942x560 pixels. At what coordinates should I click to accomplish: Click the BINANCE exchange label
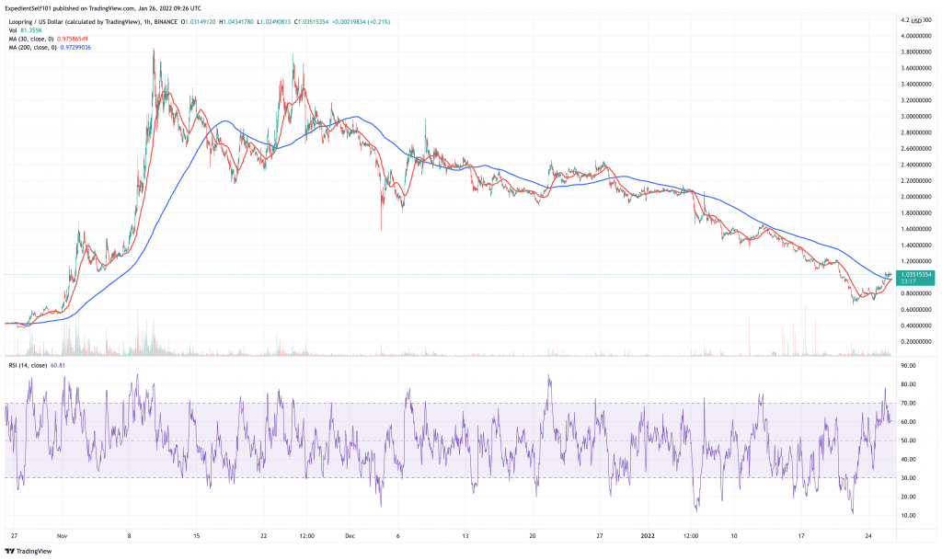(x=167, y=17)
